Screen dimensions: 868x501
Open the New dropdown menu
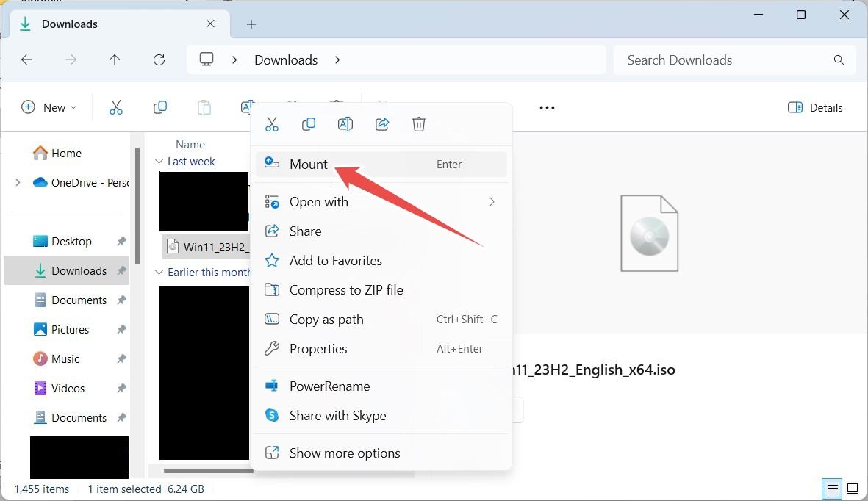click(49, 107)
